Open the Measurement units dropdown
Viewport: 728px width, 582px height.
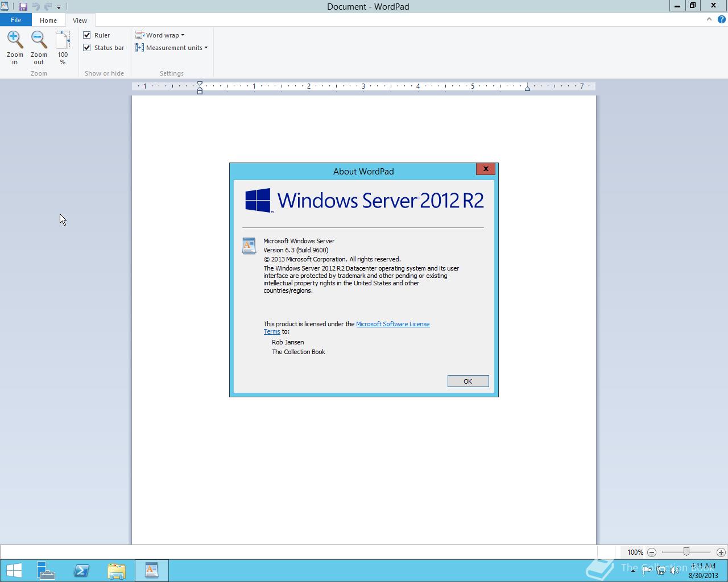tap(172, 48)
